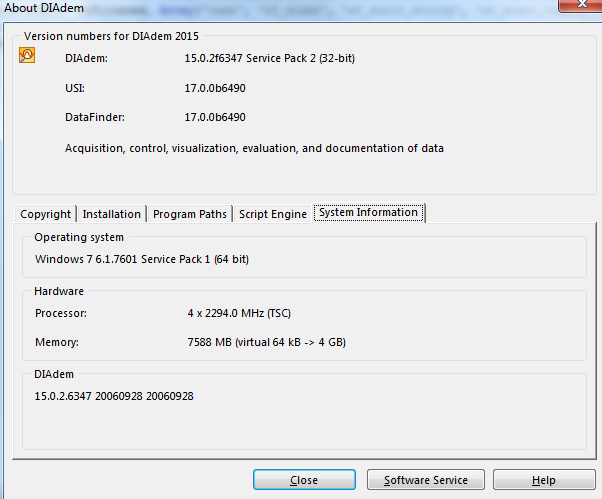Screen dimensions: 602x499
Task: Select the System Information tab
Action: (369, 212)
